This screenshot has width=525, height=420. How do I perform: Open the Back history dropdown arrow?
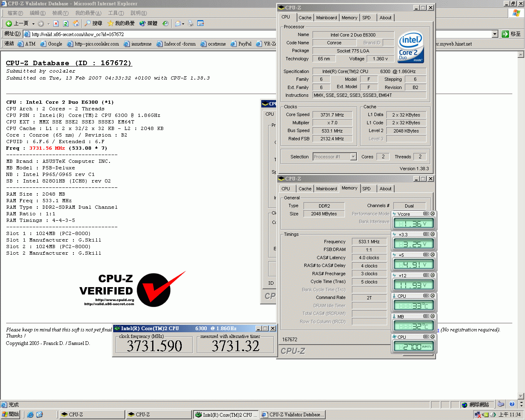pyautogui.click(x=33, y=24)
